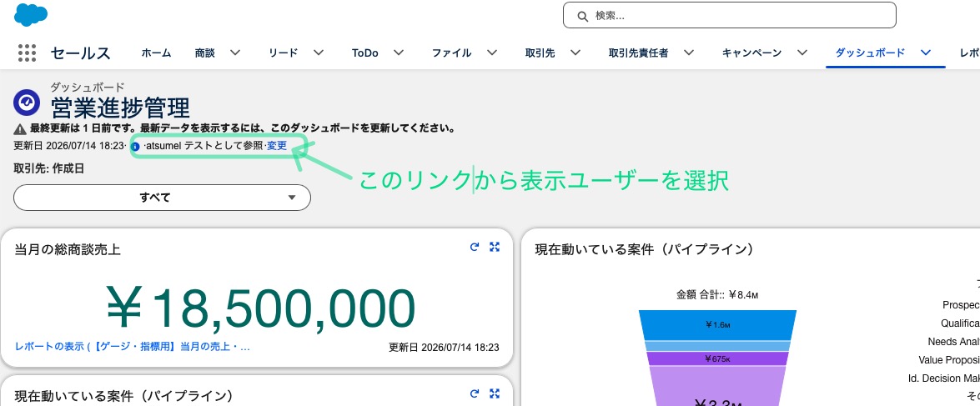
Task: Refresh the 当月の総商談売上 component
Action: [475, 247]
